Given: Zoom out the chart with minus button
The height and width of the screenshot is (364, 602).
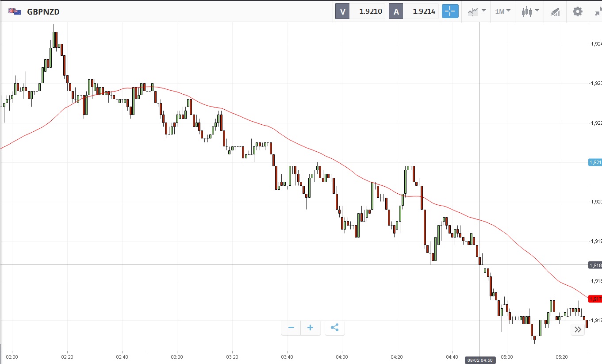Looking at the screenshot, I should pyautogui.click(x=291, y=328).
